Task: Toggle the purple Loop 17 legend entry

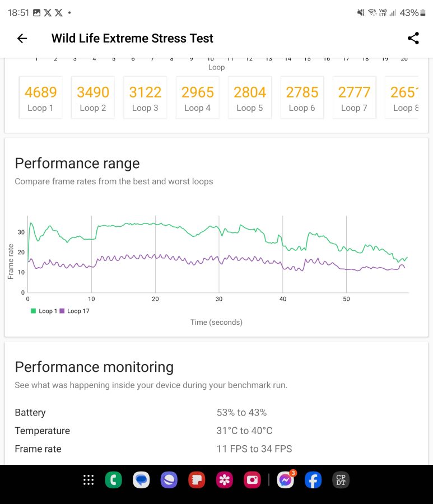Action: coord(74,311)
